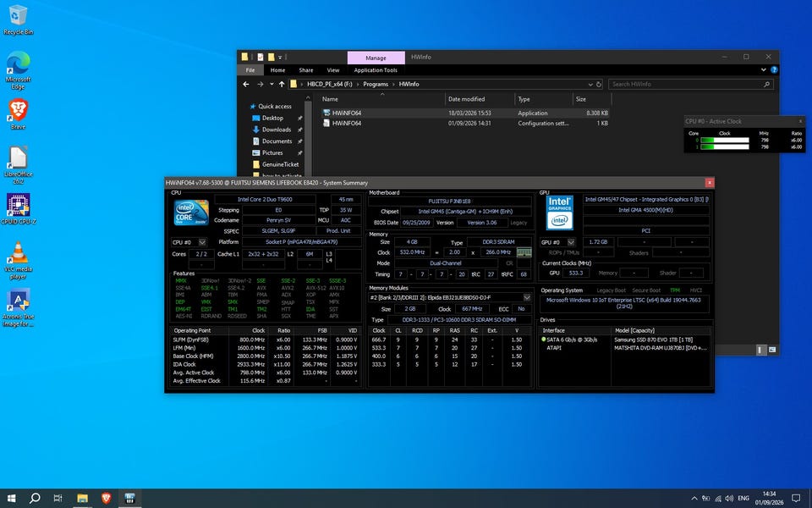Viewport: 812px width, 508px height.
Task: Launch CPUID CPU-Z from desktop
Action: coord(18,208)
